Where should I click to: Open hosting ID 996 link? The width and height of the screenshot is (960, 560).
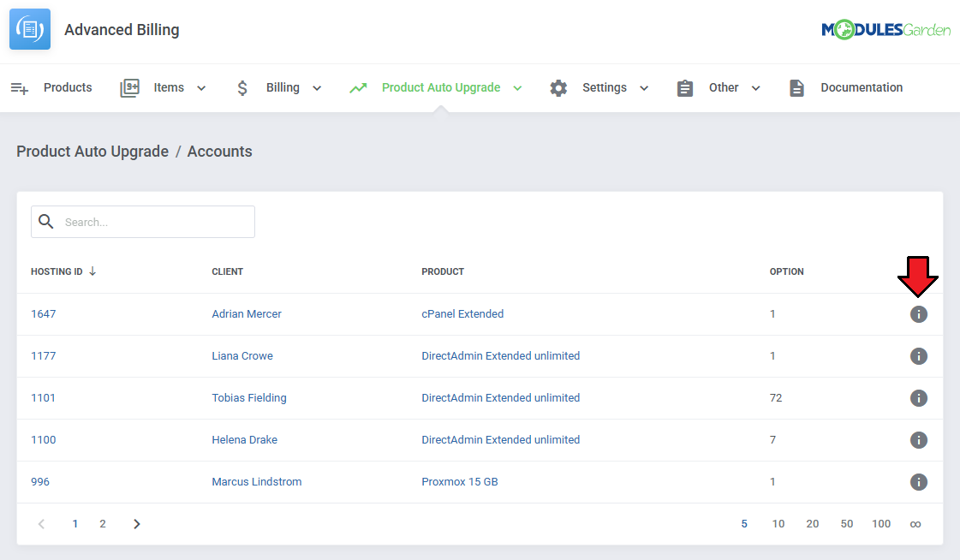click(39, 482)
